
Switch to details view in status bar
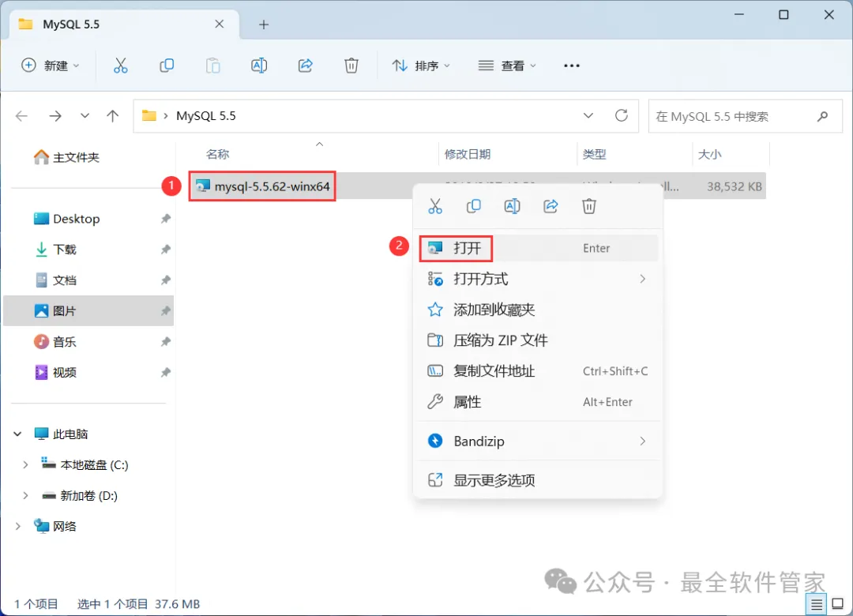tap(817, 604)
